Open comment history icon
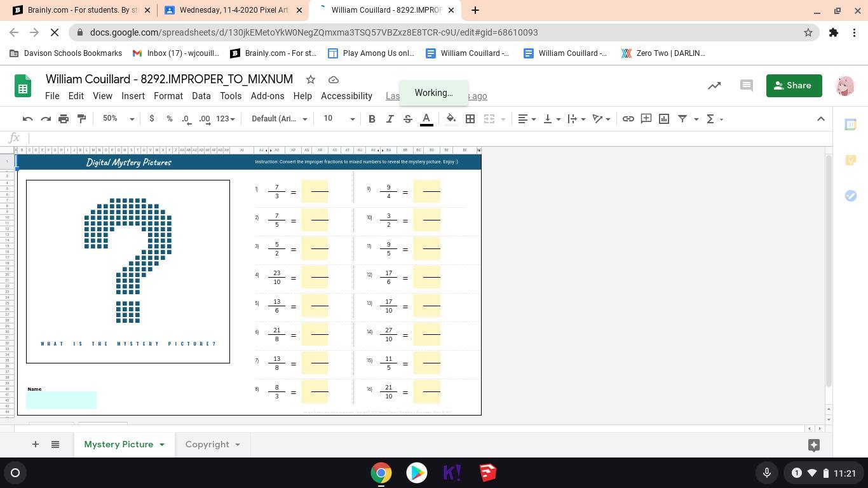The height and width of the screenshot is (488, 868). tap(747, 85)
